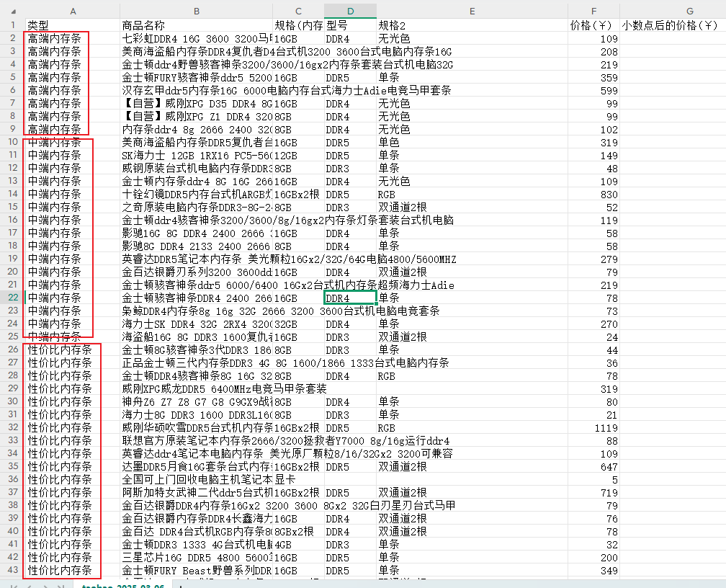Select column A header

point(73,11)
